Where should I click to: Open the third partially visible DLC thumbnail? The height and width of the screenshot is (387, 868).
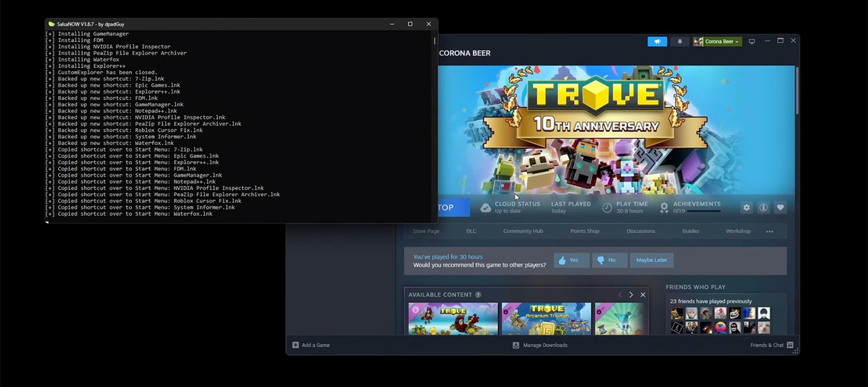pos(619,319)
